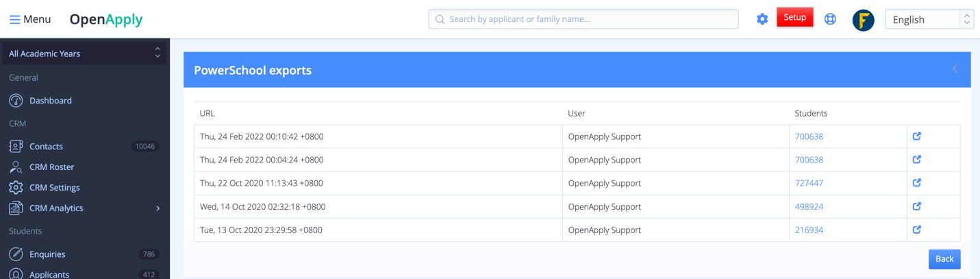980x279 pixels.
Task: Collapse the PowerSchool exports panel chevron
Action: point(955,69)
